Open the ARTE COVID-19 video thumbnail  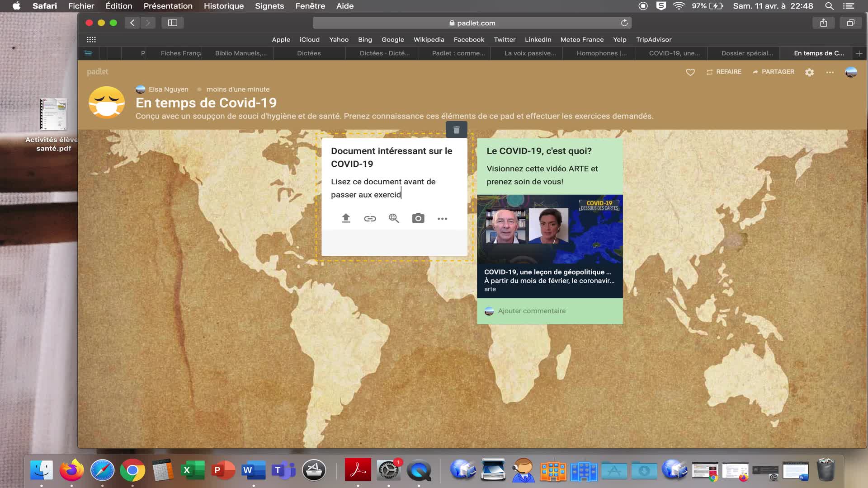(550, 230)
